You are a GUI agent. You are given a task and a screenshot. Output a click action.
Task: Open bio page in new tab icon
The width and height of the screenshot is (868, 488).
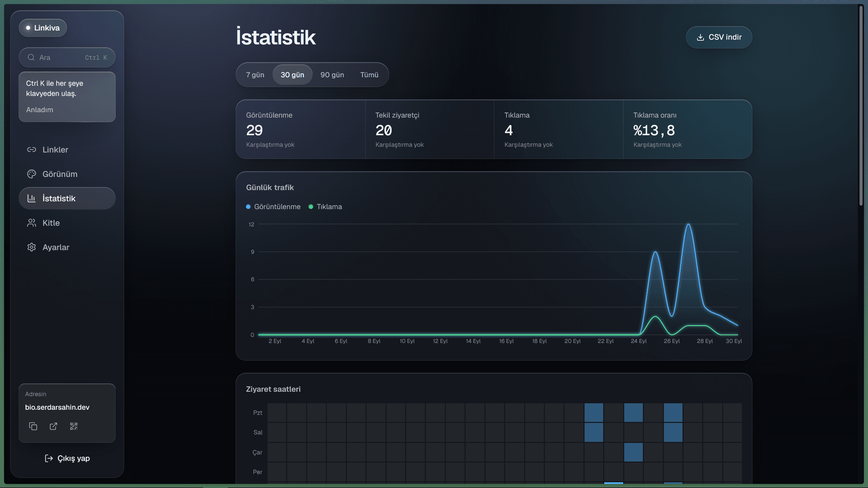pos(53,426)
